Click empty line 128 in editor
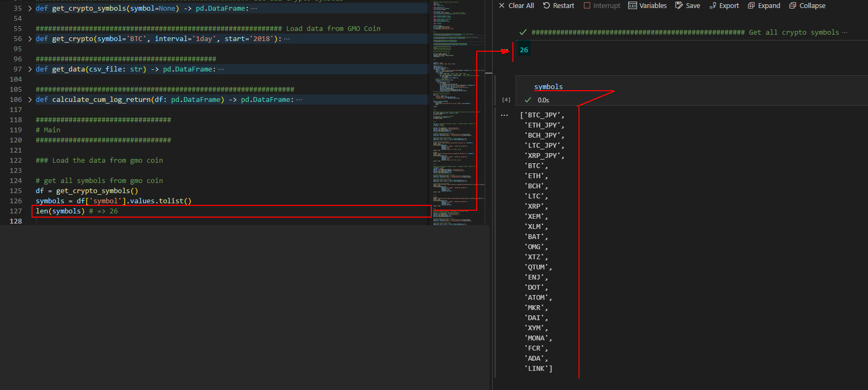The image size is (868, 390). [x=232, y=221]
